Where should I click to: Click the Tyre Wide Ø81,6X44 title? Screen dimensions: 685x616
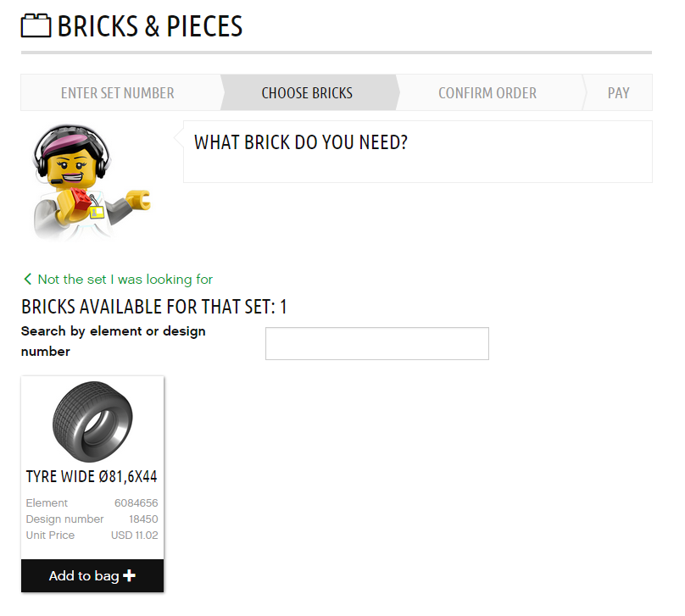click(92, 476)
